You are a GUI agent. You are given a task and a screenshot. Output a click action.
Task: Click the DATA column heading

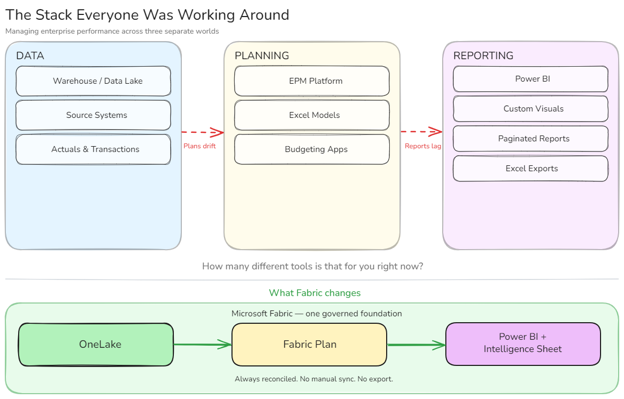tap(30, 56)
